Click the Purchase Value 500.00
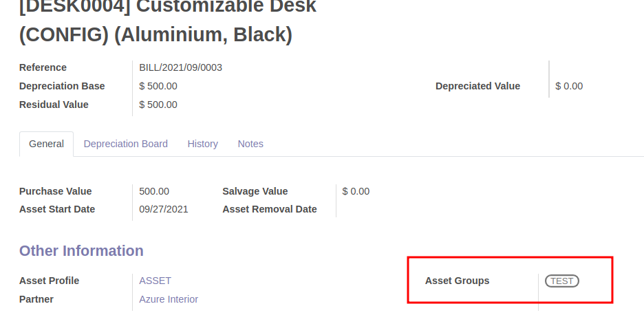The image size is (644, 315). point(154,191)
